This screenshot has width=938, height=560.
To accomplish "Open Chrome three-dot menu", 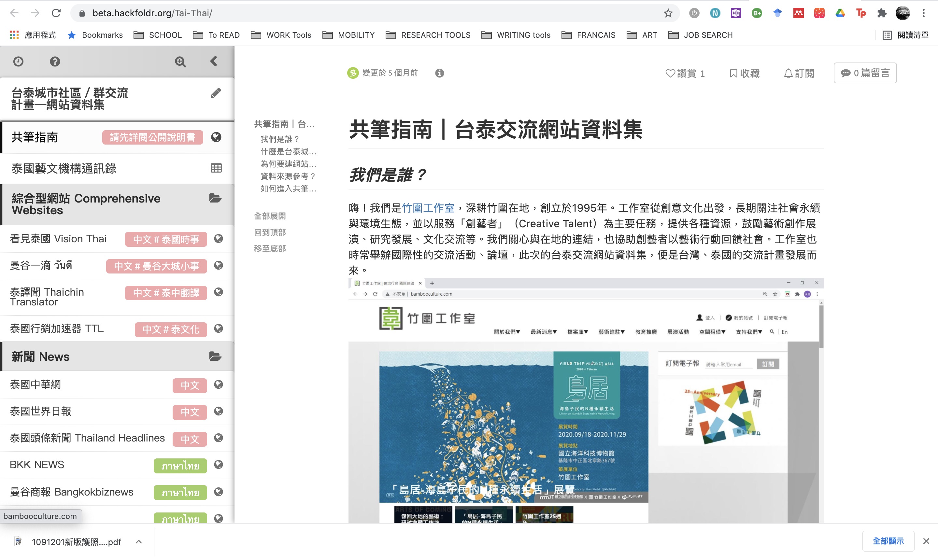I will pyautogui.click(x=924, y=13).
